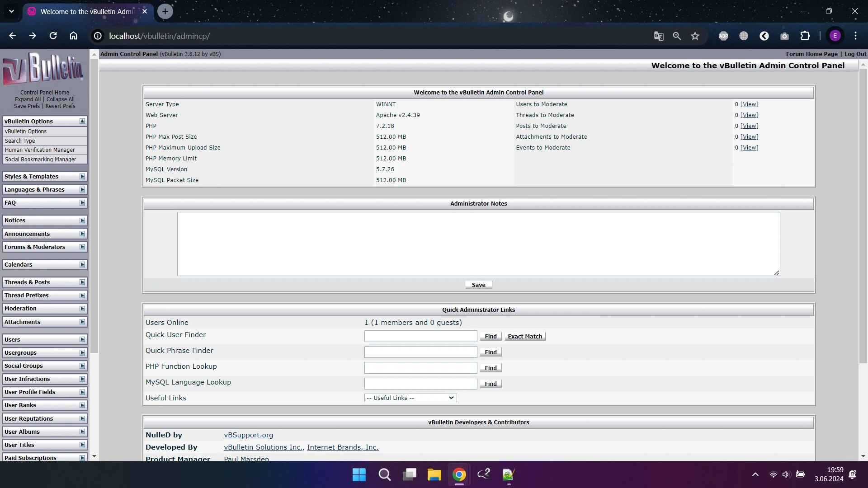868x488 pixels.
Task: Open Social Bookmarking Manager
Action: (45, 160)
